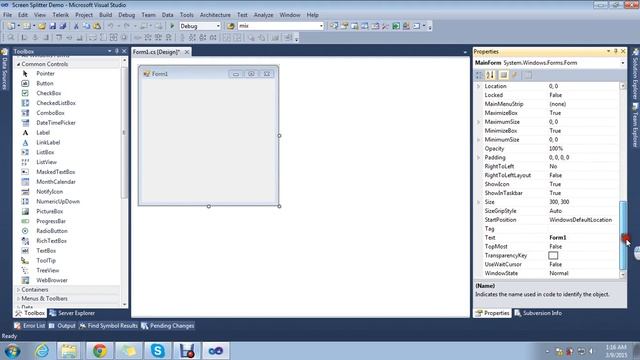Select the Label control in Toolbox
The height and width of the screenshot is (360, 640).
coord(43,133)
